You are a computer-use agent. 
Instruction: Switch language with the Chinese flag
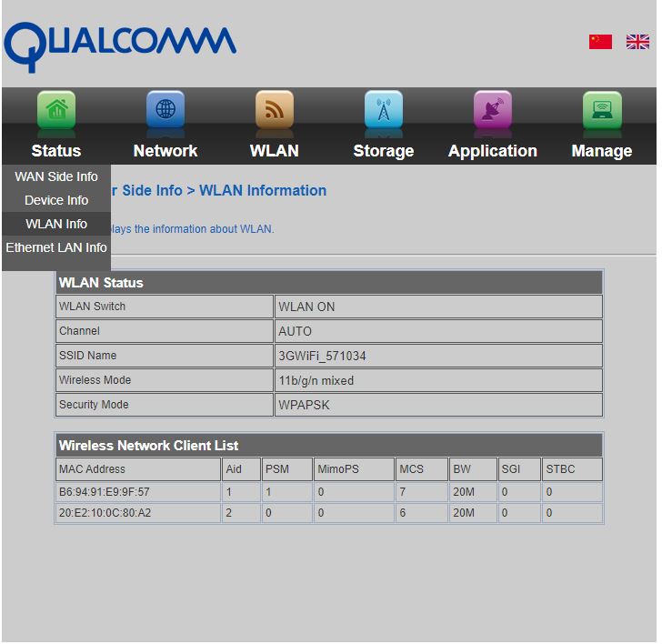pos(600,42)
